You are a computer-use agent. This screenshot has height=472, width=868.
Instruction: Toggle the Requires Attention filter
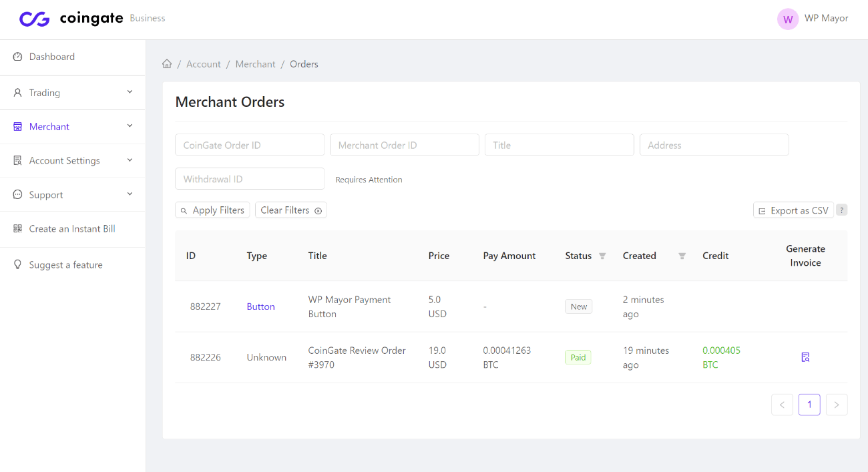coord(369,180)
